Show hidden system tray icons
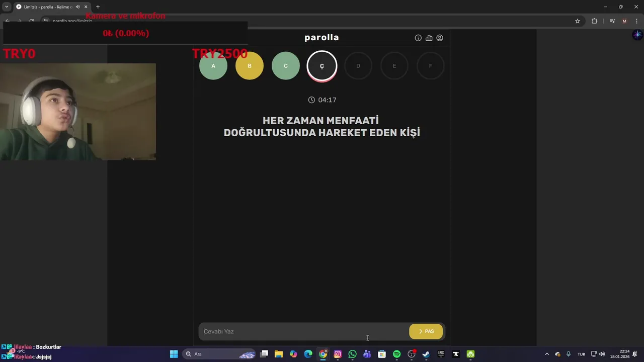This screenshot has height=362, width=644. pos(547,354)
